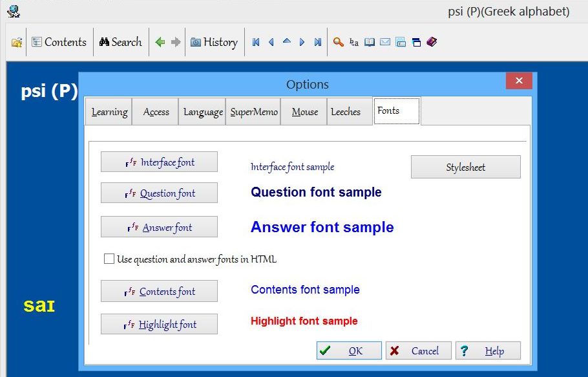Go back with the green left arrow
The width and height of the screenshot is (588, 377).
pyautogui.click(x=160, y=43)
